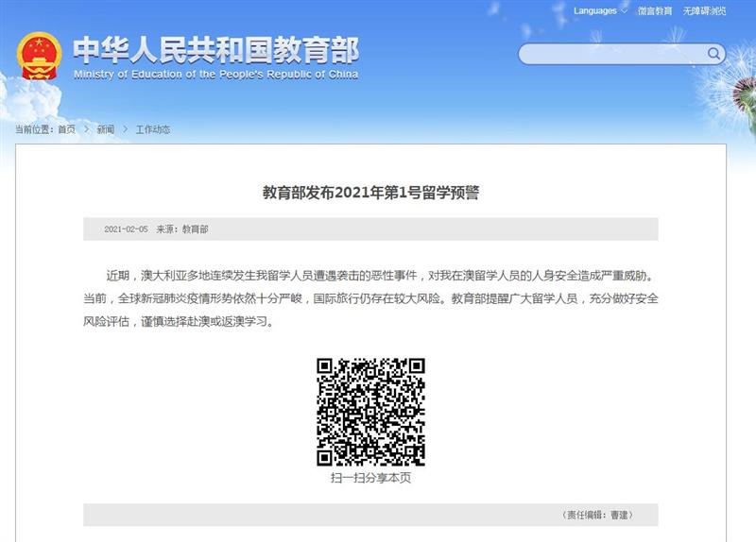Click the national emblem logo
The height and width of the screenshot is (542, 756).
click(x=38, y=55)
